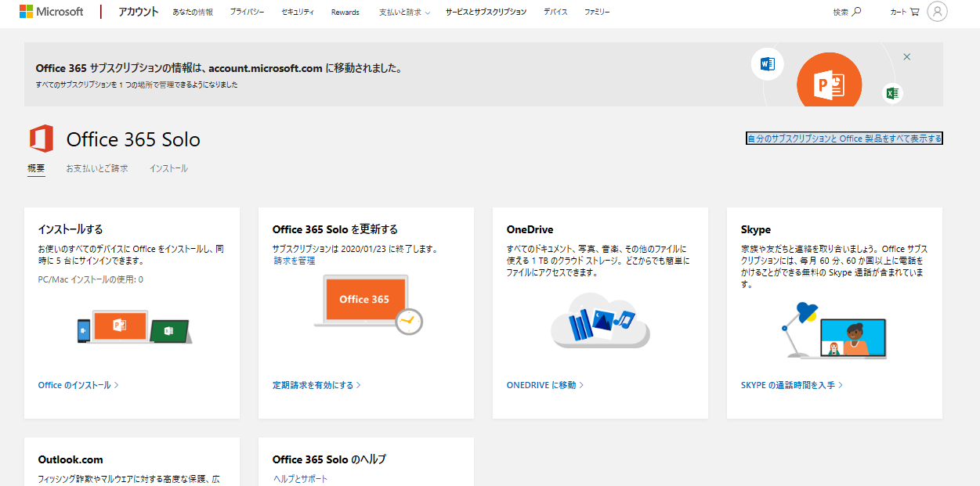Click the Office 365 Solo page title

click(x=133, y=139)
